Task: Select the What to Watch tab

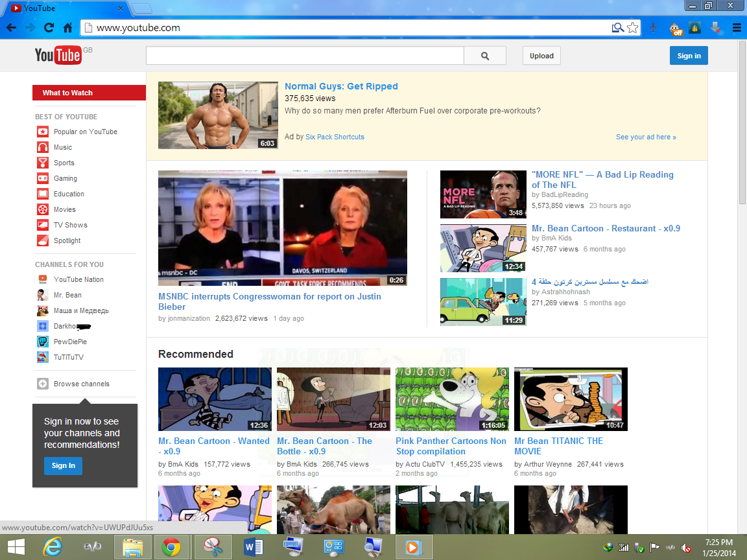Action: pyautogui.click(x=89, y=93)
